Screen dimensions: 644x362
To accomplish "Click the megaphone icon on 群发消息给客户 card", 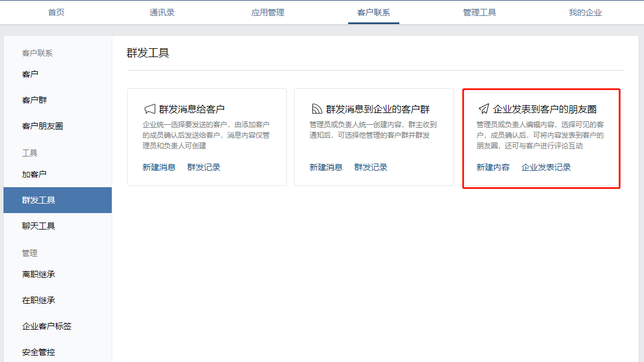I will (x=151, y=109).
